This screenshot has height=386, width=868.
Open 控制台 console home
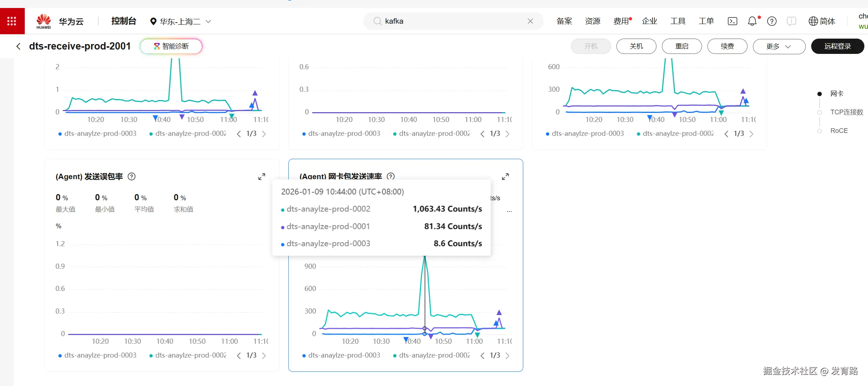124,21
